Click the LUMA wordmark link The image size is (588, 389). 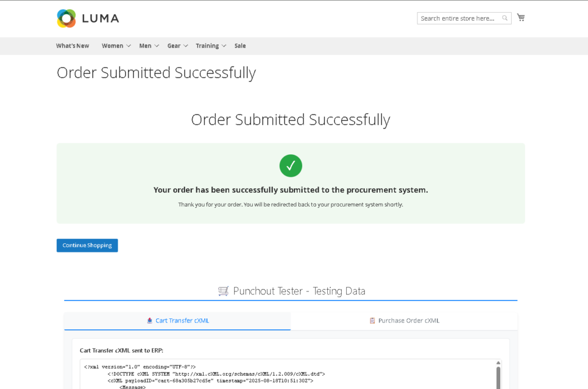(100, 18)
